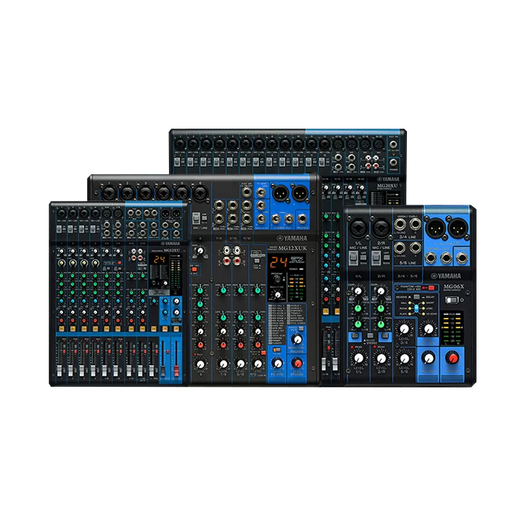520x520 pixels.
Task: Click the orange 24 display on MG12XUK
Action: [278, 263]
